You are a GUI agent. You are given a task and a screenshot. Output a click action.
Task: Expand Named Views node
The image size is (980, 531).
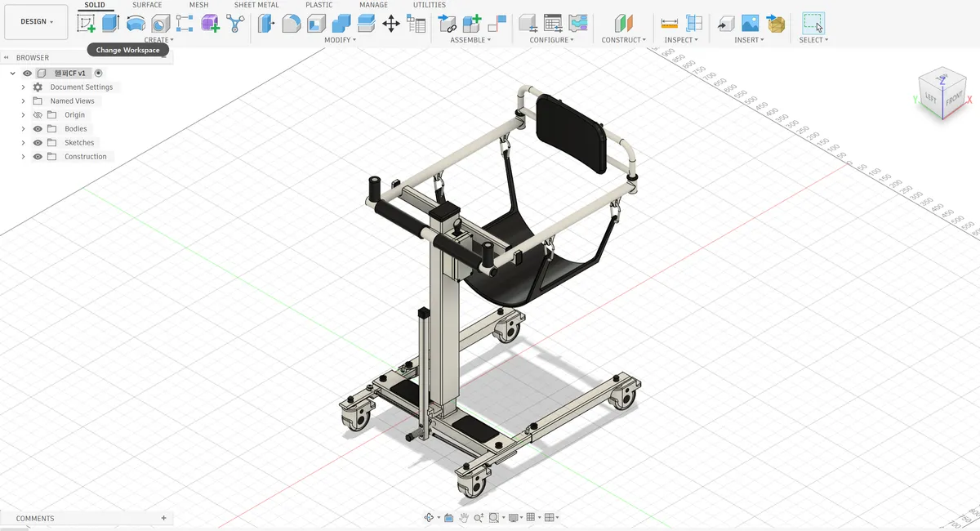(x=23, y=101)
